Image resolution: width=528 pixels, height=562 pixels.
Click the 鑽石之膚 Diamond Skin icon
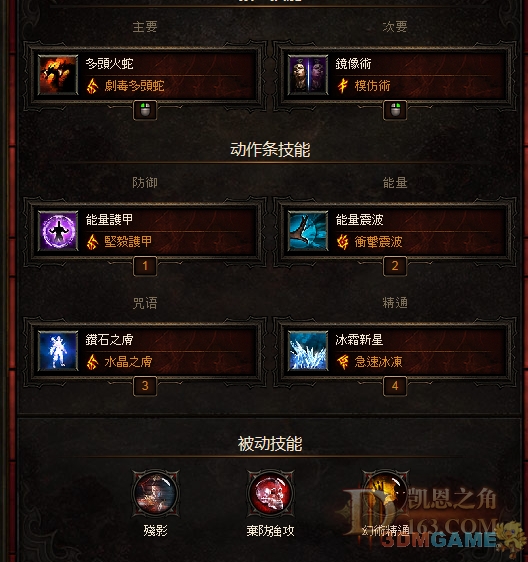tap(58, 351)
